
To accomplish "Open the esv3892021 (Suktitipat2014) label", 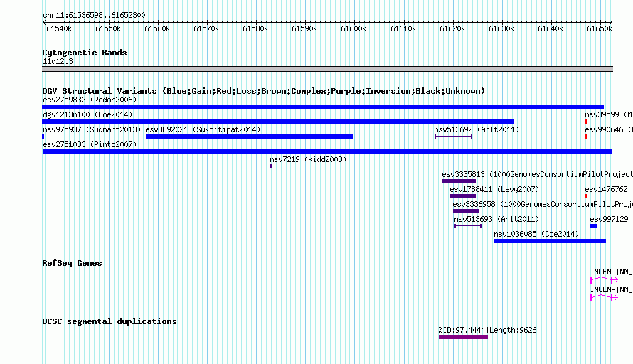I will point(203,129).
